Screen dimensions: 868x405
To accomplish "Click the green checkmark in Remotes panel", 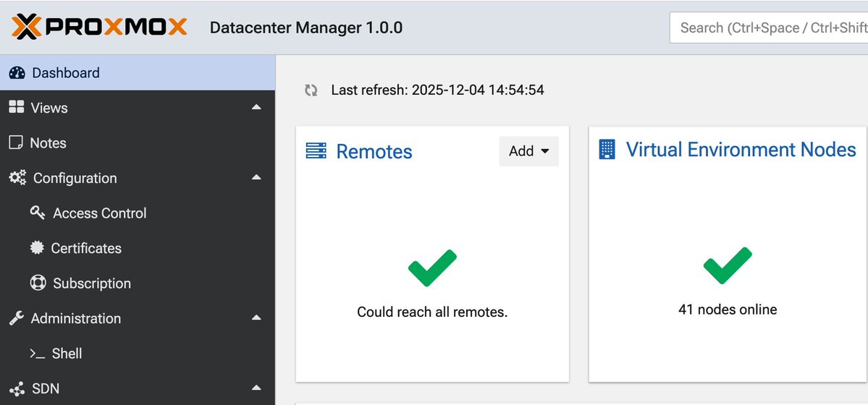I will pos(432,268).
